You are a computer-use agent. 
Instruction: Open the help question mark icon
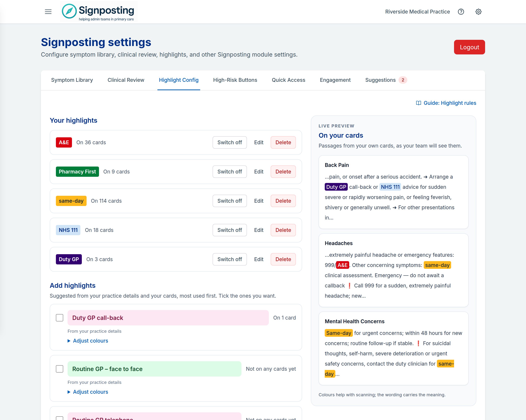[x=461, y=12]
